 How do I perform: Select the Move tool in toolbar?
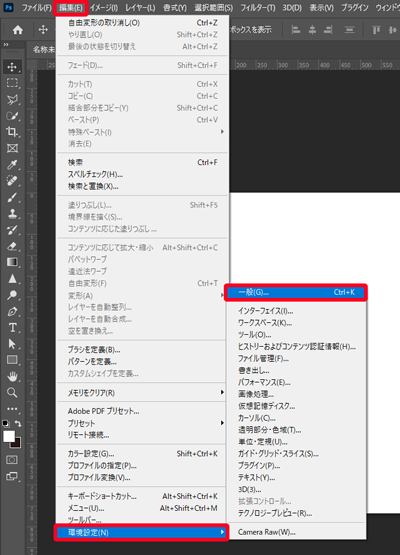(12, 67)
